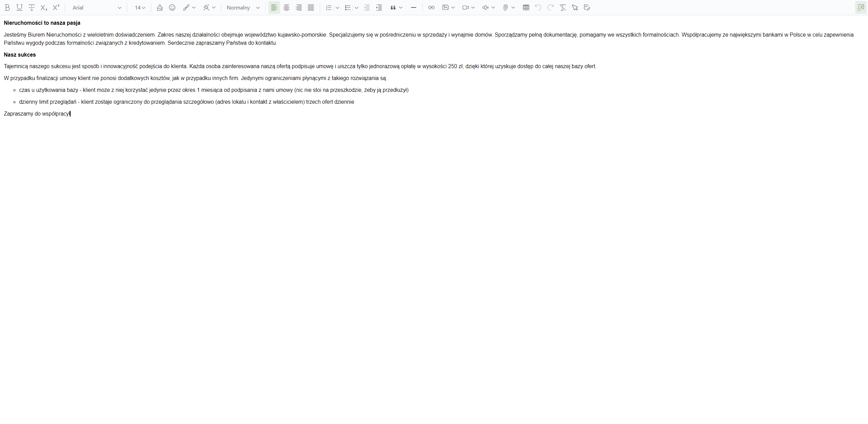Open the Arial font family dropdown

click(96, 7)
